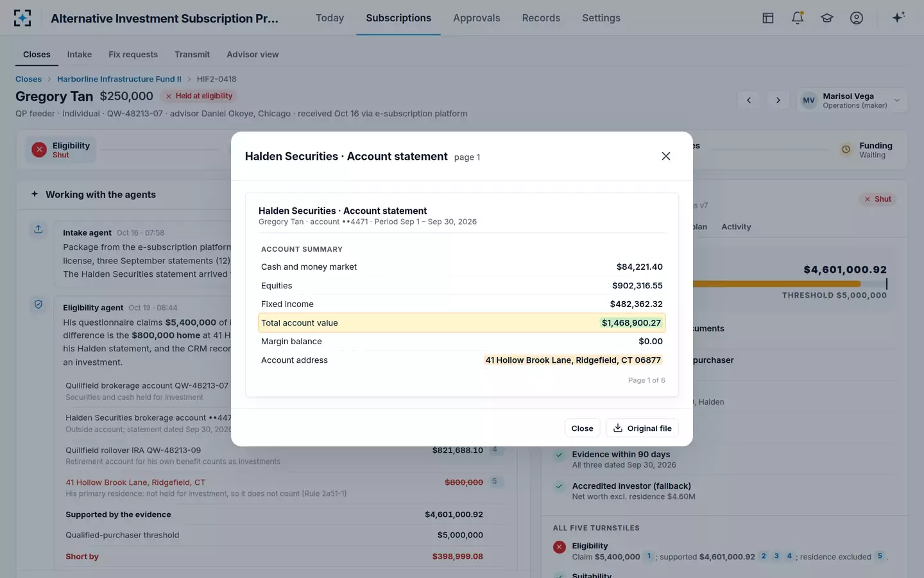Screen dimensions: 924x578
Task: Open the layout panel icon
Action: click(x=767, y=18)
